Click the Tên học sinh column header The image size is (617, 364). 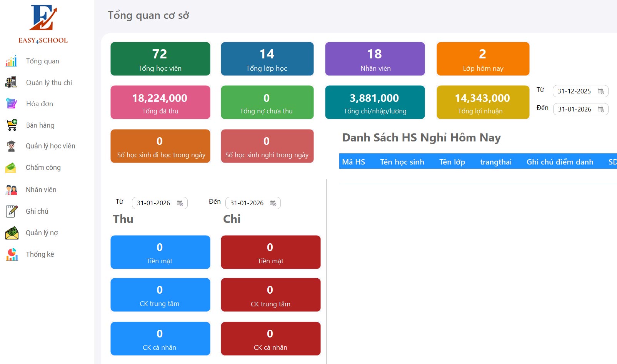402,162
